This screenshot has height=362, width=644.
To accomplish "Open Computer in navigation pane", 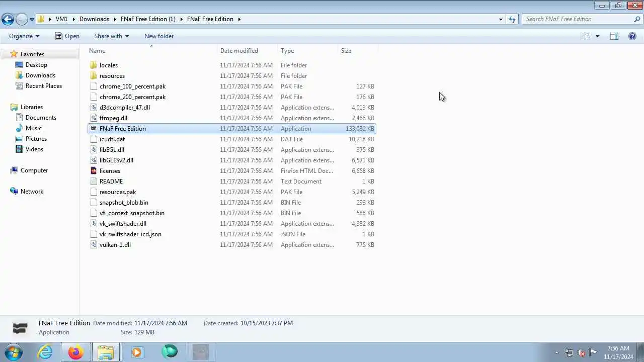I will click(x=34, y=170).
